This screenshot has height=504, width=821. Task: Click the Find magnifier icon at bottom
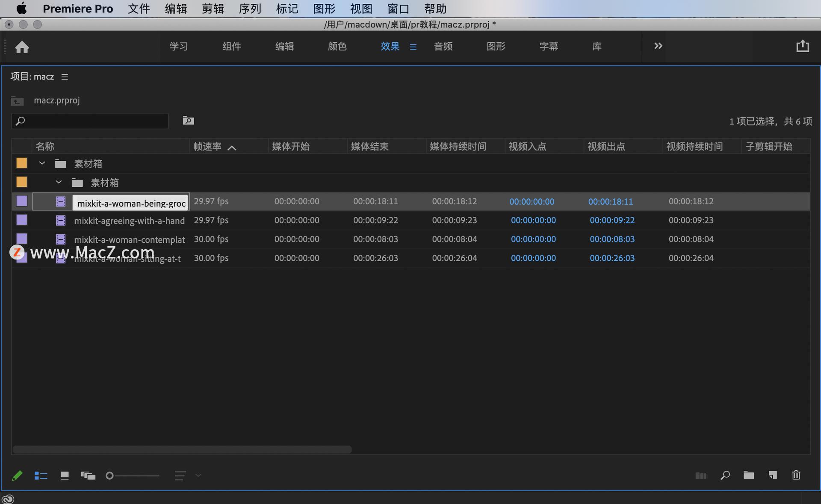click(x=725, y=475)
